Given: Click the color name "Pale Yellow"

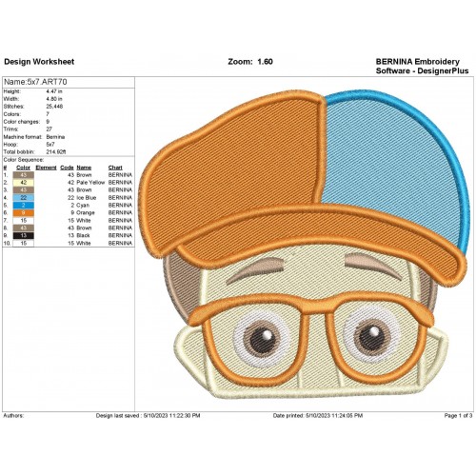Looking at the screenshot, I should point(90,183).
